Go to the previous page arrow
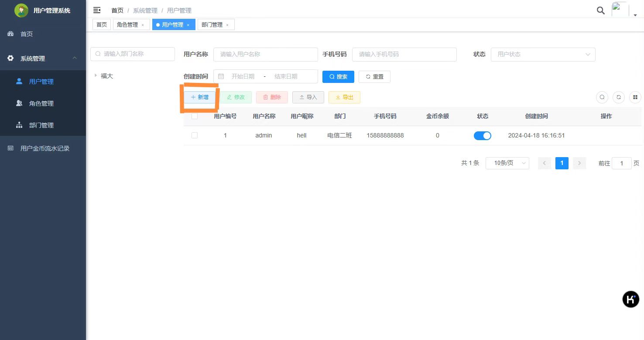The height and width of the screenshot is (340, 644). tap(545, 163)
